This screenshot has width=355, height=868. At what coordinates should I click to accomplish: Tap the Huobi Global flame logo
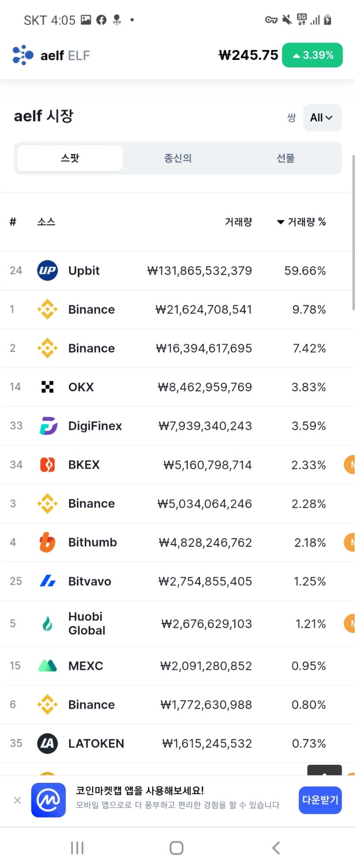pos(47,623)
